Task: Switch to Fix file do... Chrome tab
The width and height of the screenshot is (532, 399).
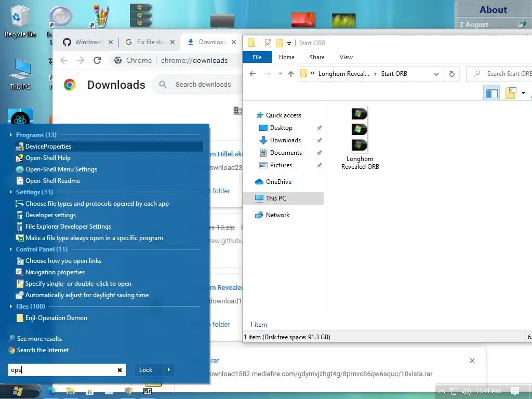Action: pyautogui.click(x=150, y=42)
